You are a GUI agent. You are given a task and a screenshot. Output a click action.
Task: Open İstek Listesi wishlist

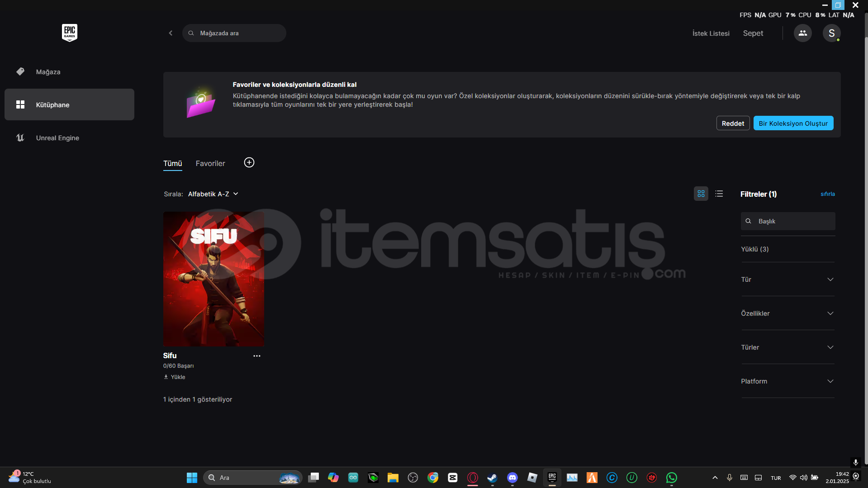click(x=711, y=33)
